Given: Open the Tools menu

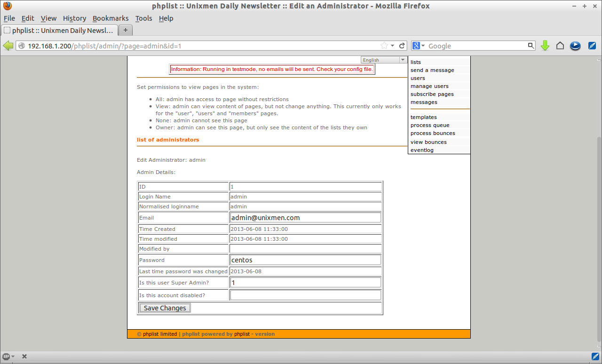Looking at the screenshot, I should [x=143, y=18].
